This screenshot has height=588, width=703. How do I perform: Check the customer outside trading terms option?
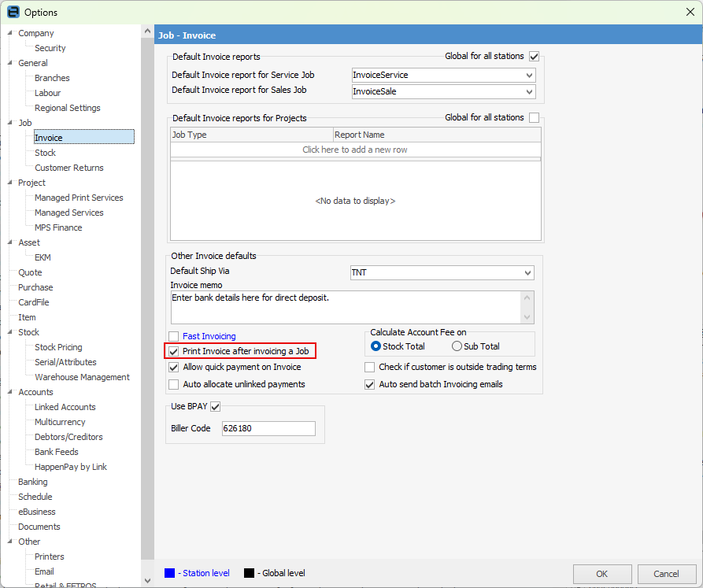point(369,368)
